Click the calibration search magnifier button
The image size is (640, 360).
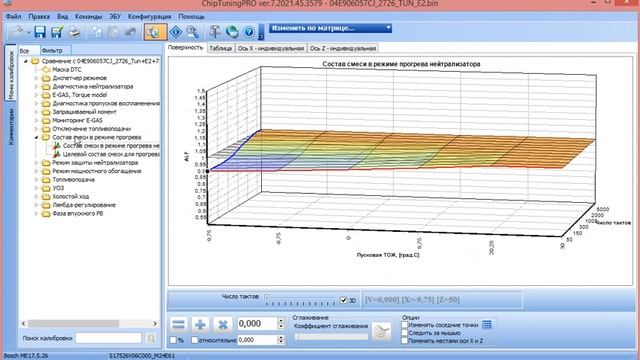[x=151, y=338]
